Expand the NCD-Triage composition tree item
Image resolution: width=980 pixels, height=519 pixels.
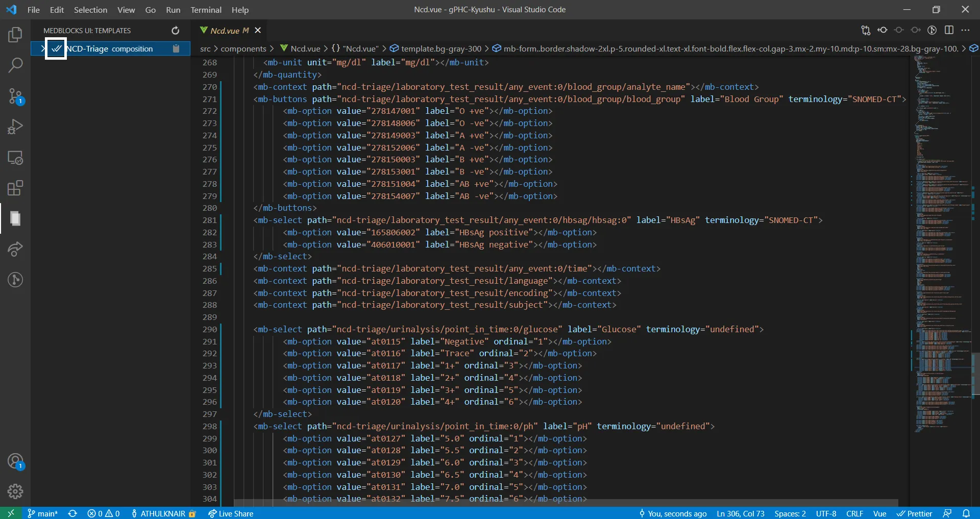tap(43, 48)
